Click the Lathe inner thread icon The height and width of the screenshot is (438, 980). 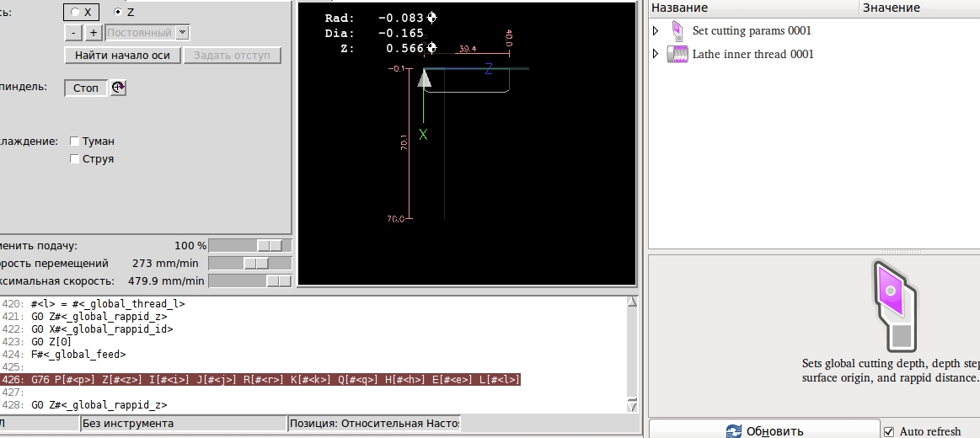677,55
